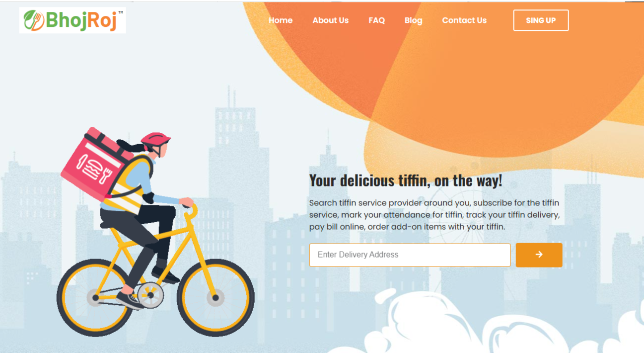The image size is (644, 353).
Task: Click the 'Your delicious tiffin, on the way!' heading
Action: pos(406,180)
